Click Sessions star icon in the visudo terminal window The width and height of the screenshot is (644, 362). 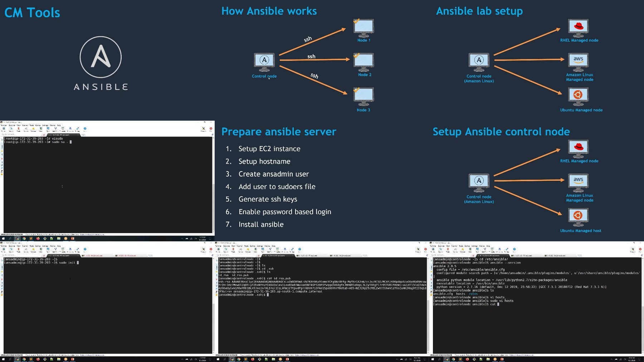click(33, 129)
